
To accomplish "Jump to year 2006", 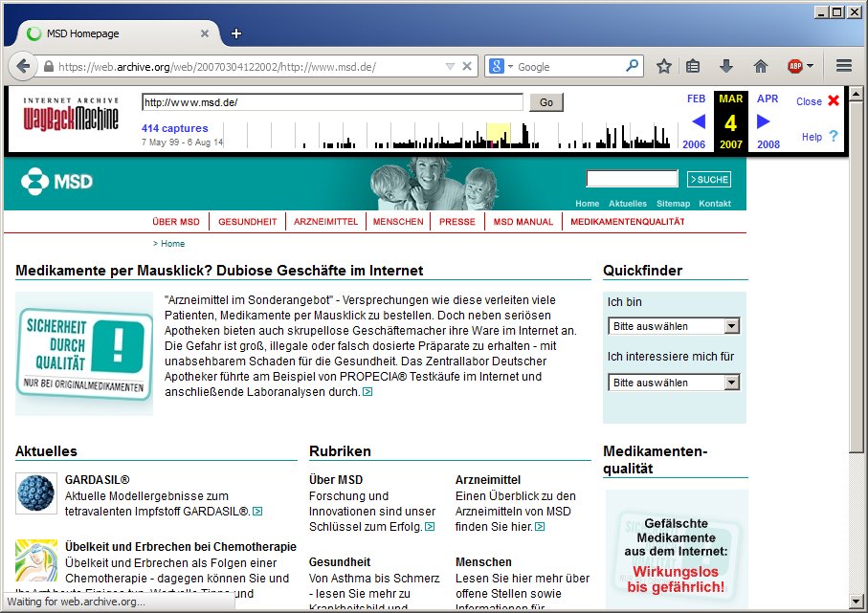I will 694,144.
